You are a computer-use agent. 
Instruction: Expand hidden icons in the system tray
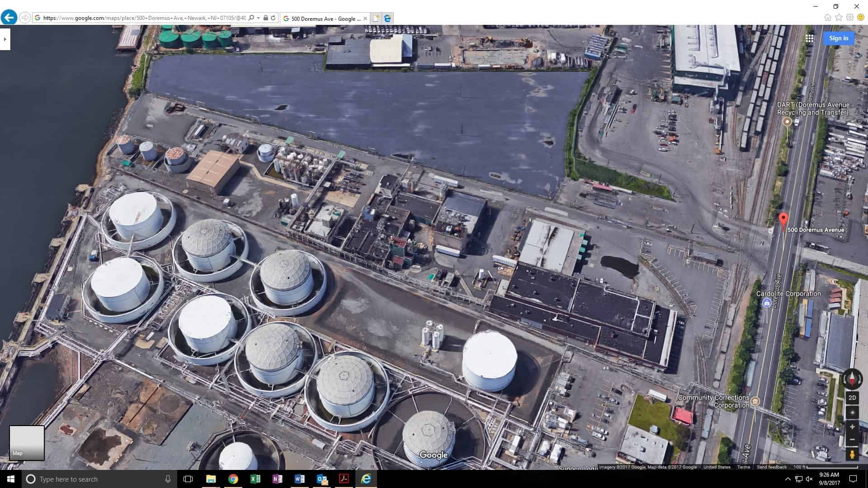click(x=788, y=479)
